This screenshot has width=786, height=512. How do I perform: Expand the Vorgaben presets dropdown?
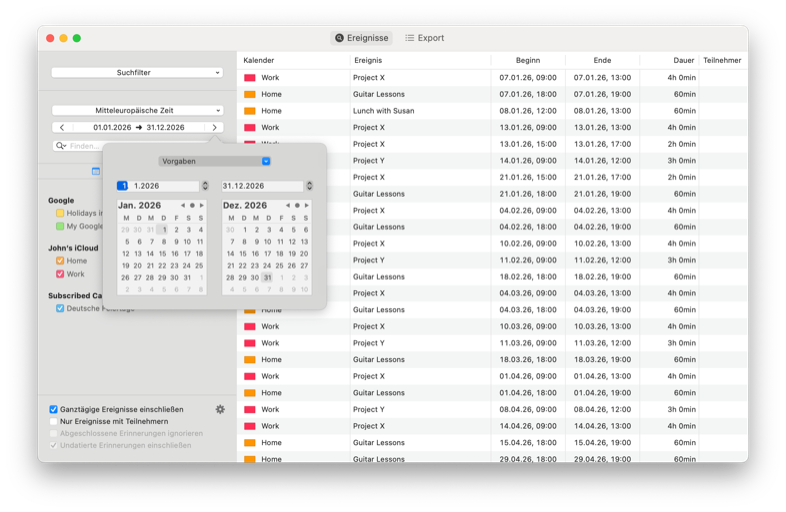pos(214,161)
